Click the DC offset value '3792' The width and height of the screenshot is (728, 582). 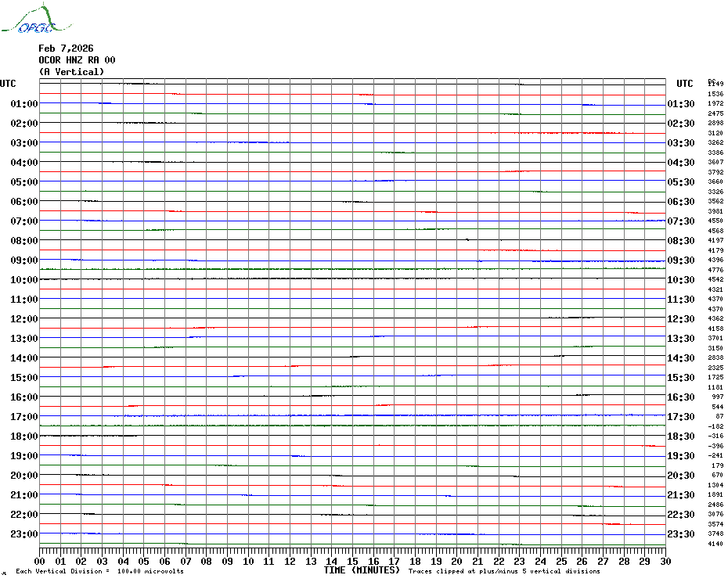pos(715,172)
